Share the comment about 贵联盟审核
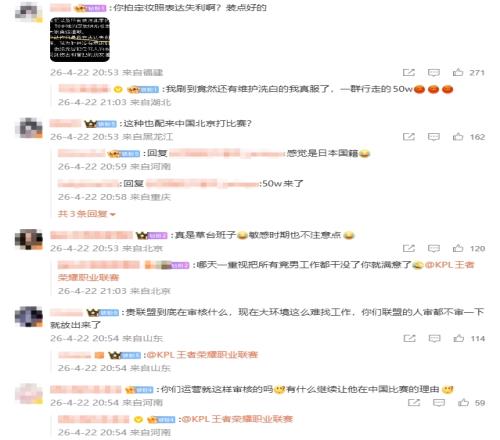Image resolution: width=500 pixels, height=440 pixels. tap(409, 338)
